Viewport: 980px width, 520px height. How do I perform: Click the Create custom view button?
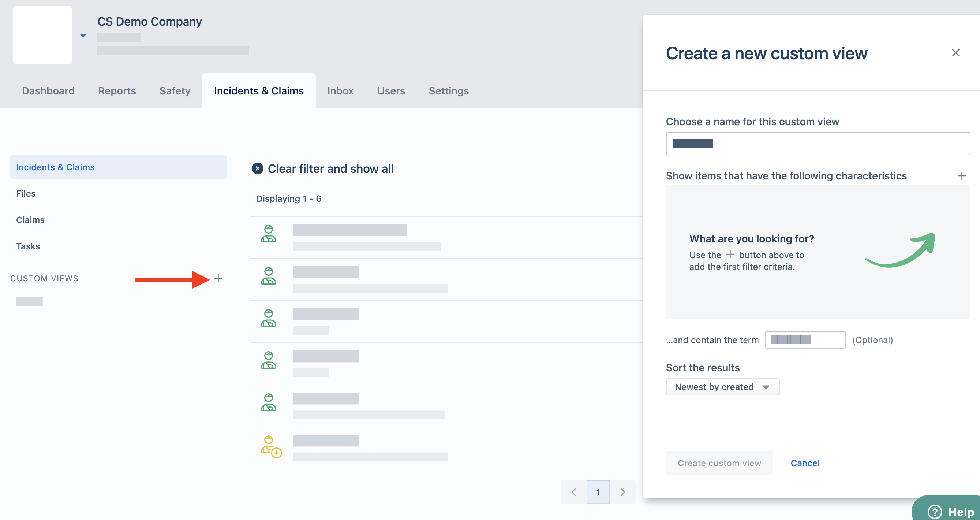click(x=719, y=463)
